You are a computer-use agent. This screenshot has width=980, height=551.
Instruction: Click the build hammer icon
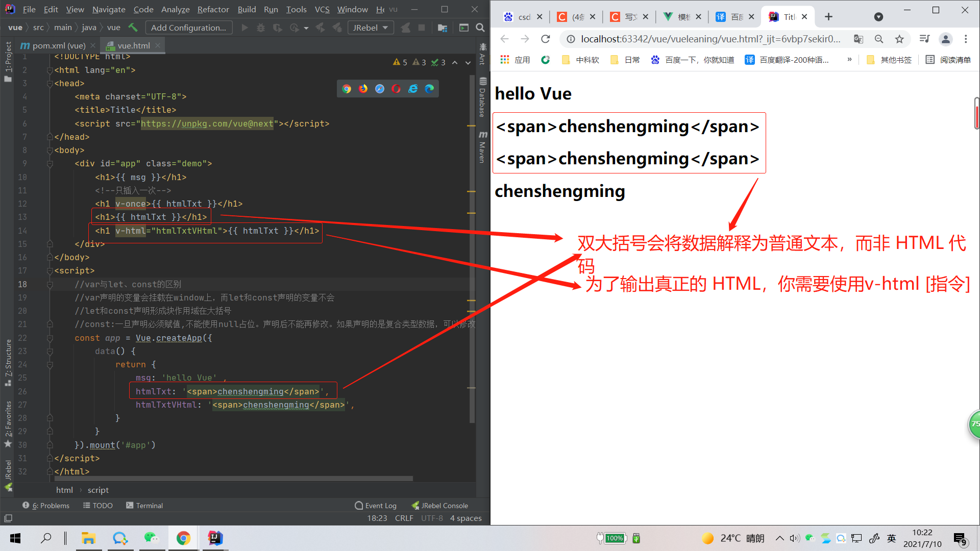point(133,28)
